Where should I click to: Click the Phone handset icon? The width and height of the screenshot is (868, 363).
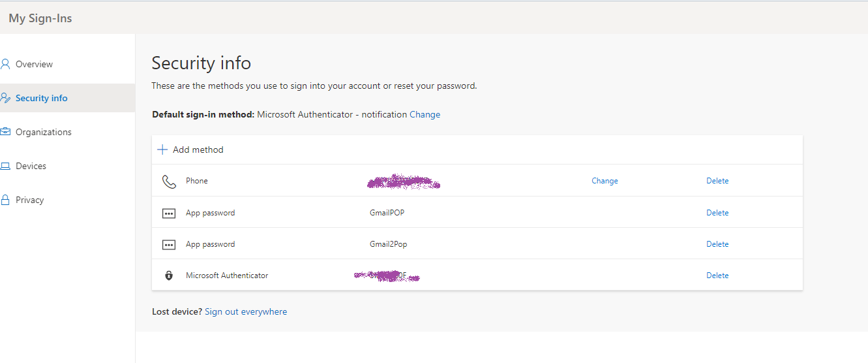click(x=169, y=181)
